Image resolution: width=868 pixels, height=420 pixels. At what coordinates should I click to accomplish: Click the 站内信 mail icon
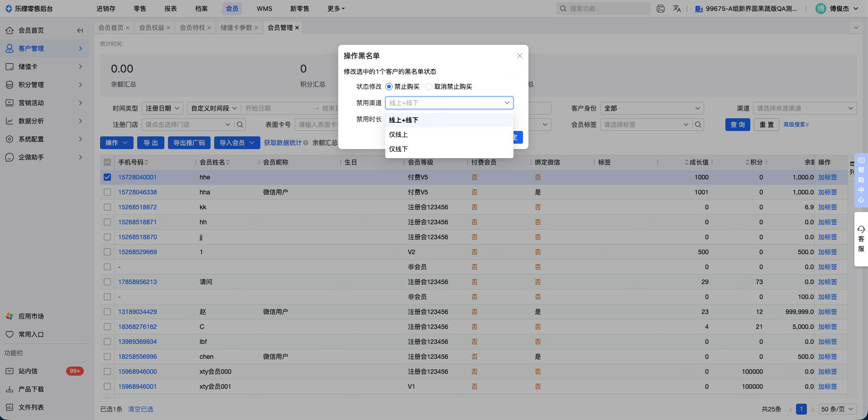(10, 371)
